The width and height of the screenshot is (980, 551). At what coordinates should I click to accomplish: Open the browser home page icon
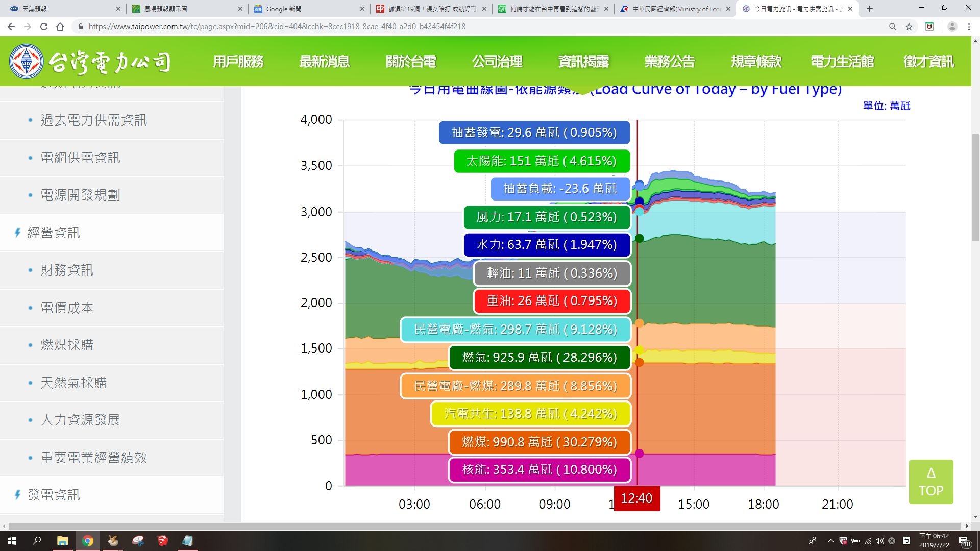pos(60,27)
